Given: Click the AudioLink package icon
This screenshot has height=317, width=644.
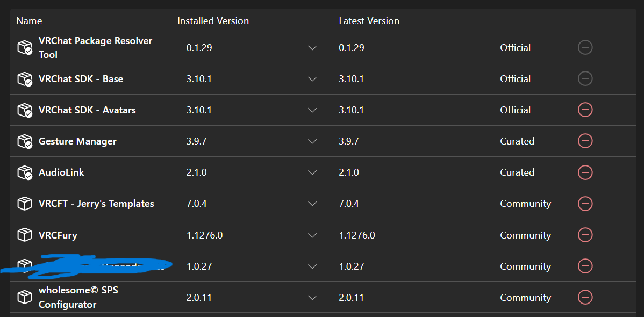Looking at the screenshot, I should (25, 172).
